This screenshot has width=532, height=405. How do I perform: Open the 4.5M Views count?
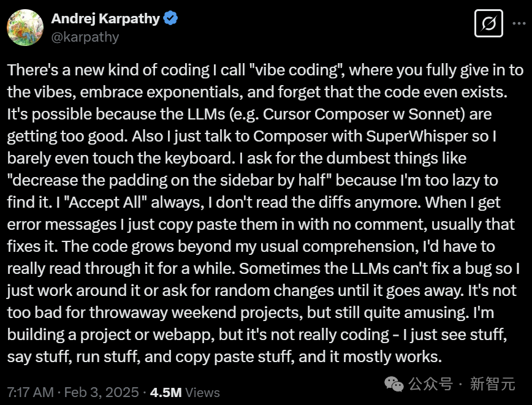[185, 393]
